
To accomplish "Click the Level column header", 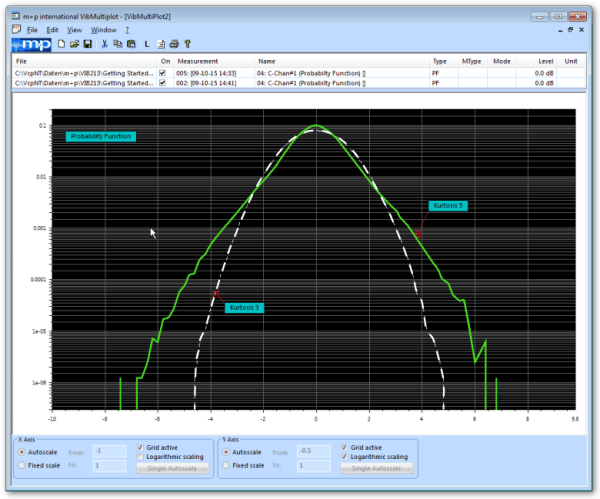I will tap(536, 61).
